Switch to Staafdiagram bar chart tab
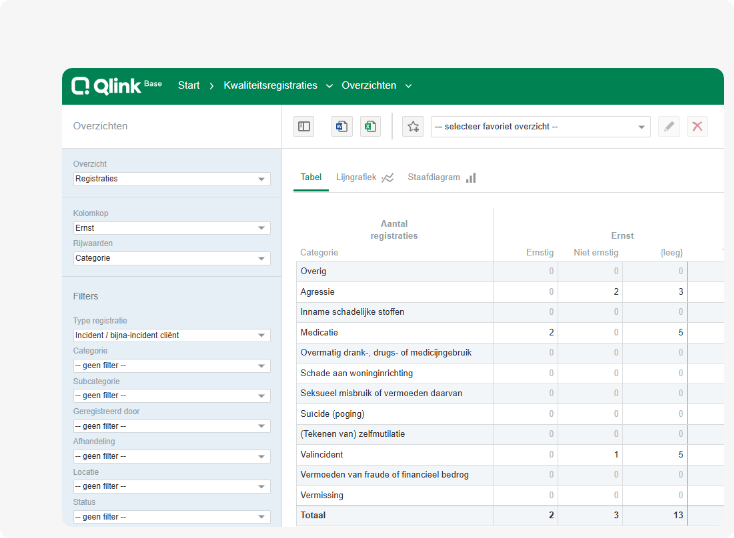 [x=441, y=177]
